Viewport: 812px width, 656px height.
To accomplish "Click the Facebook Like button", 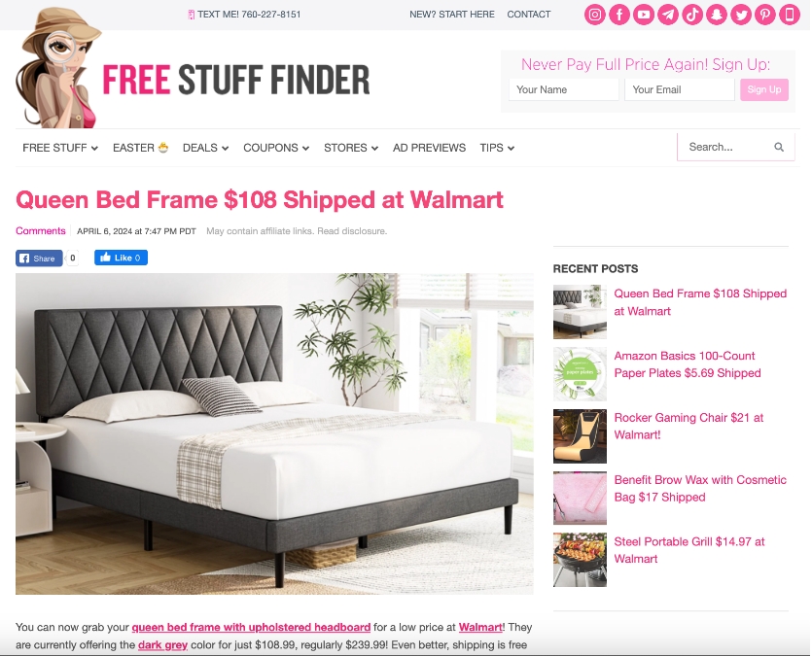I will point(121,258).
